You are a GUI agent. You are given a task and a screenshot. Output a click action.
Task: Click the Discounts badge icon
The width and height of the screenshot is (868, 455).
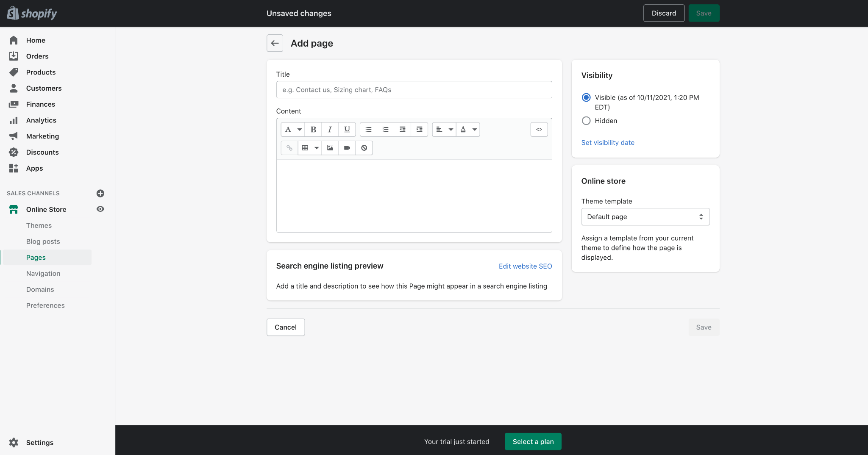pos(14,152)
